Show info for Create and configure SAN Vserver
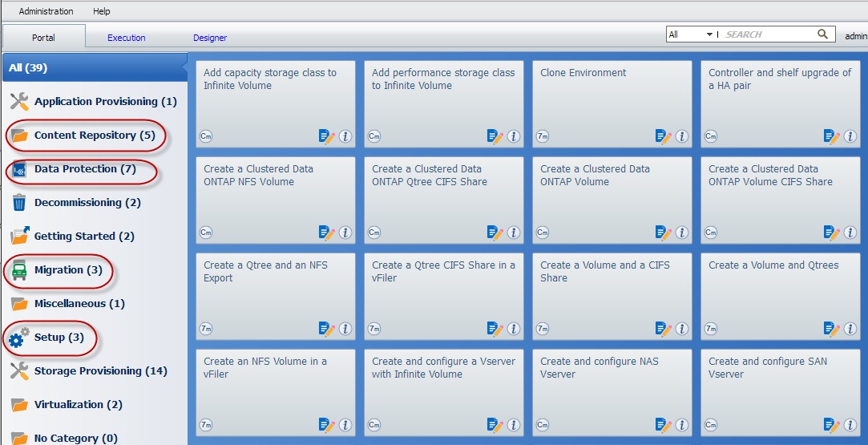The width and height of the screenshot is (868, 445). point(850,425)
